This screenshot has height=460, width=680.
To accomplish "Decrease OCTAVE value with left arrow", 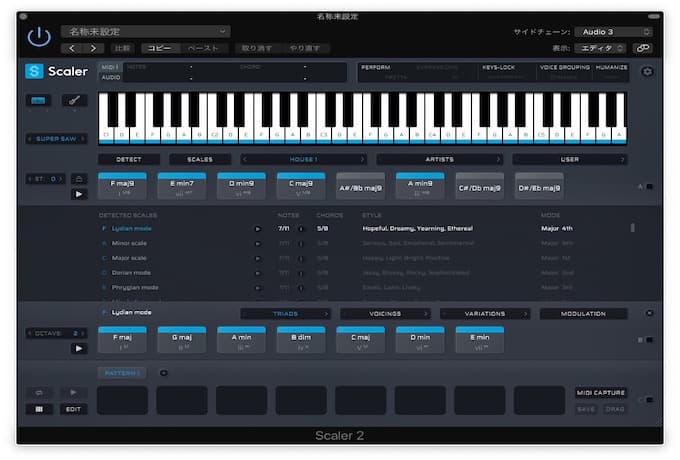I will tap(29, 333).
